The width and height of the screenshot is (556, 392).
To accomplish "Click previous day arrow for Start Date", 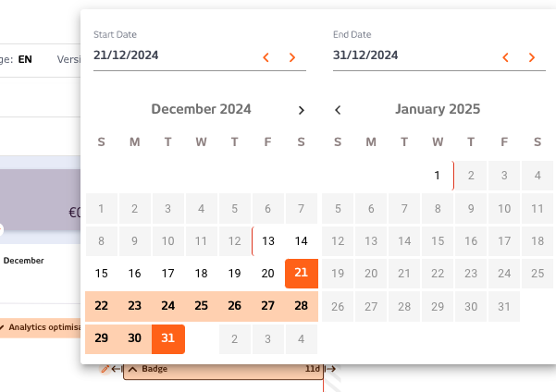I will click(x=266, y=57).
